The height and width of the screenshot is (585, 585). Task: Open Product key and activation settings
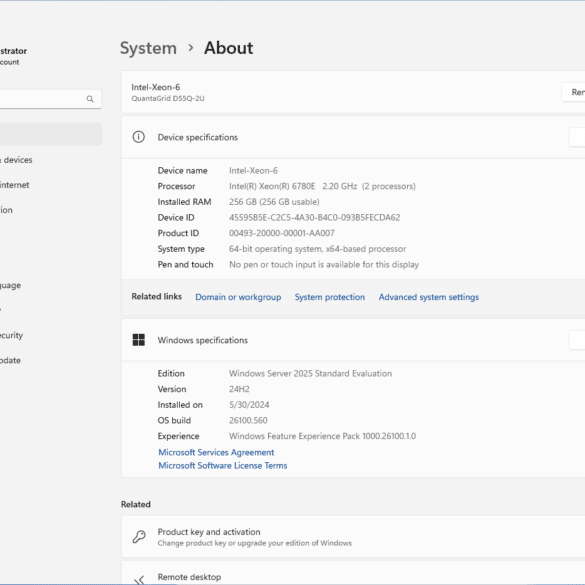point(353,537)
